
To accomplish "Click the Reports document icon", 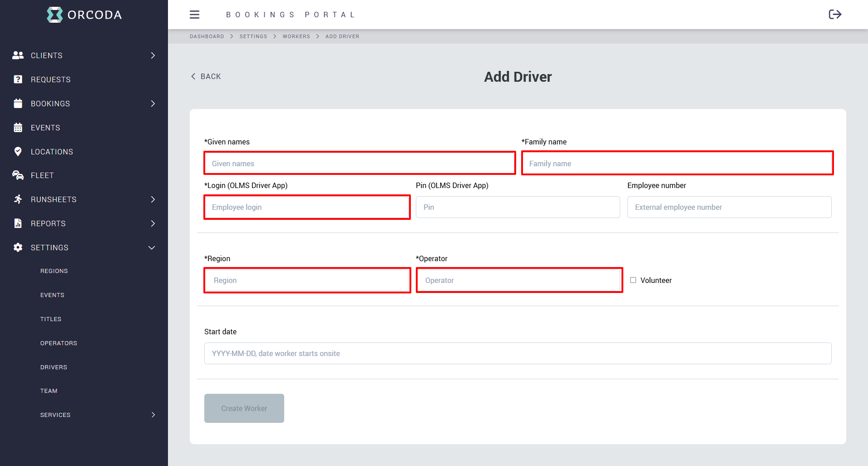I will click(18, 223).
